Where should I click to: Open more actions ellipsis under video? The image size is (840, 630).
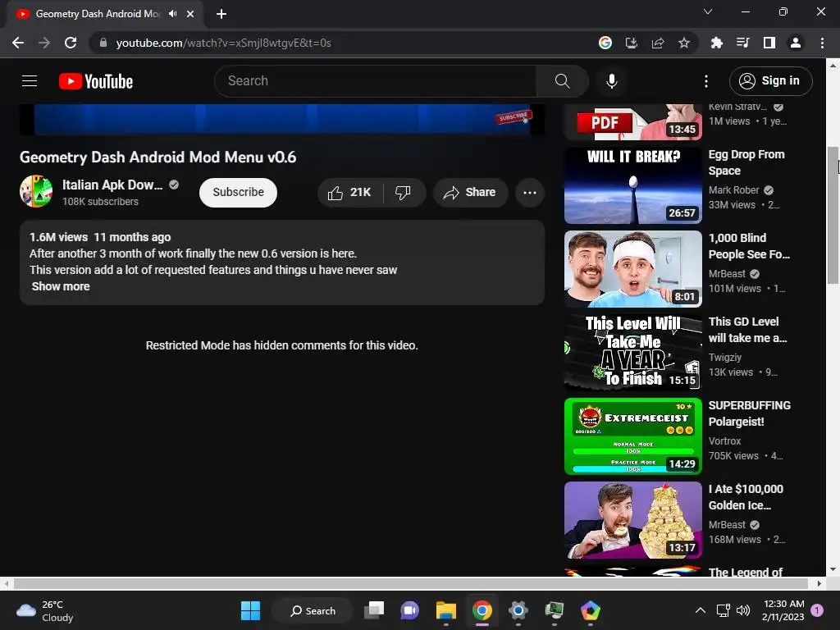pos(529,193)
